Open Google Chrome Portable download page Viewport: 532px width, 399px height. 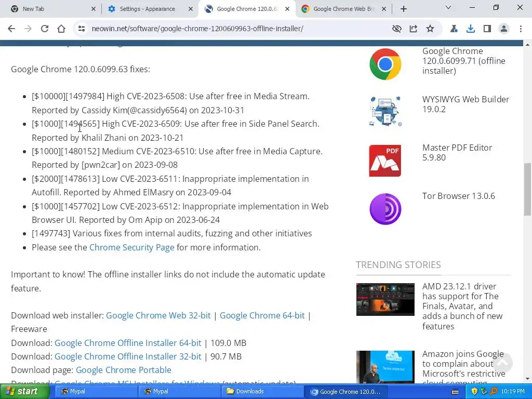(x=124, y=370)
